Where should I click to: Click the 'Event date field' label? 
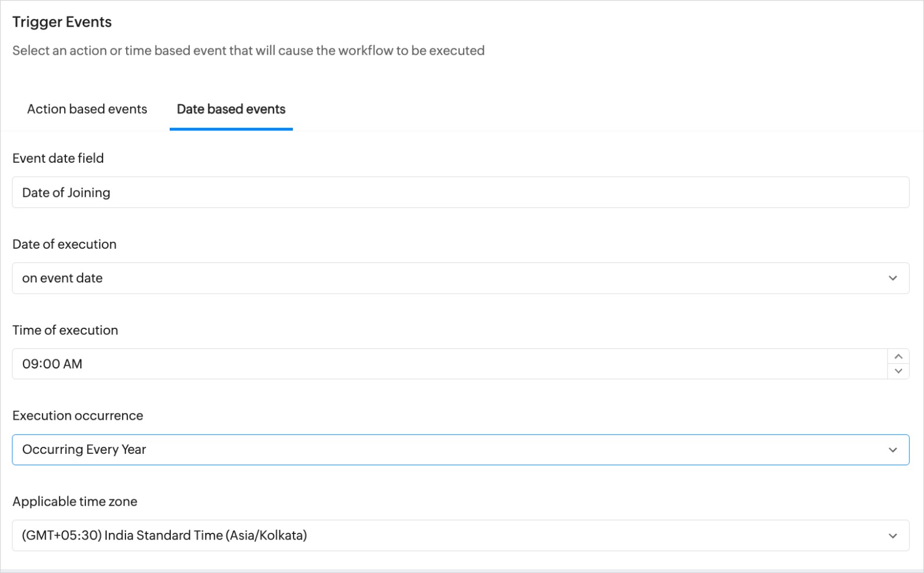click(x=58, y=158)
